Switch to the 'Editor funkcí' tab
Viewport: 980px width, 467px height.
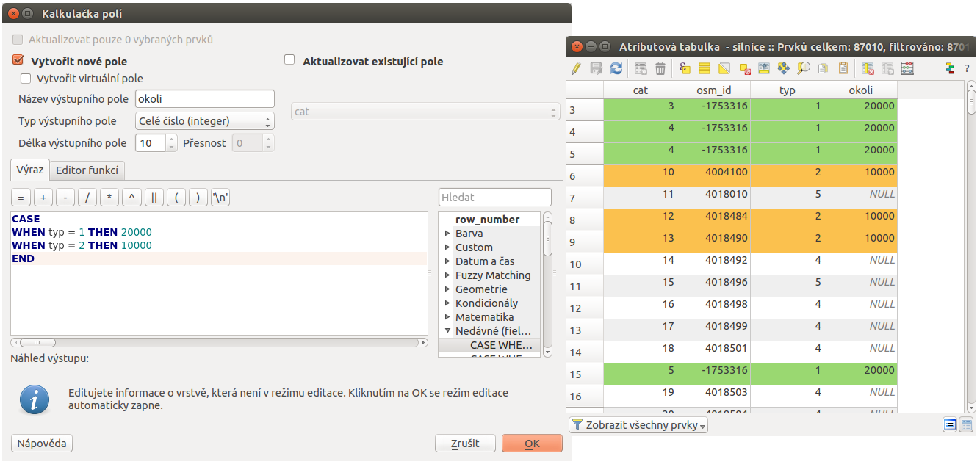click(87, 170)
